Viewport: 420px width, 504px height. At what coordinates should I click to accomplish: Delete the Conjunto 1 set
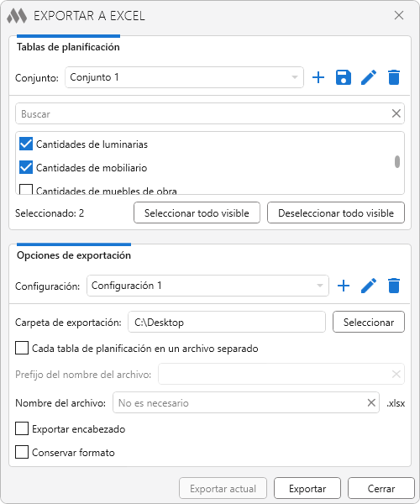pos(394,77)
